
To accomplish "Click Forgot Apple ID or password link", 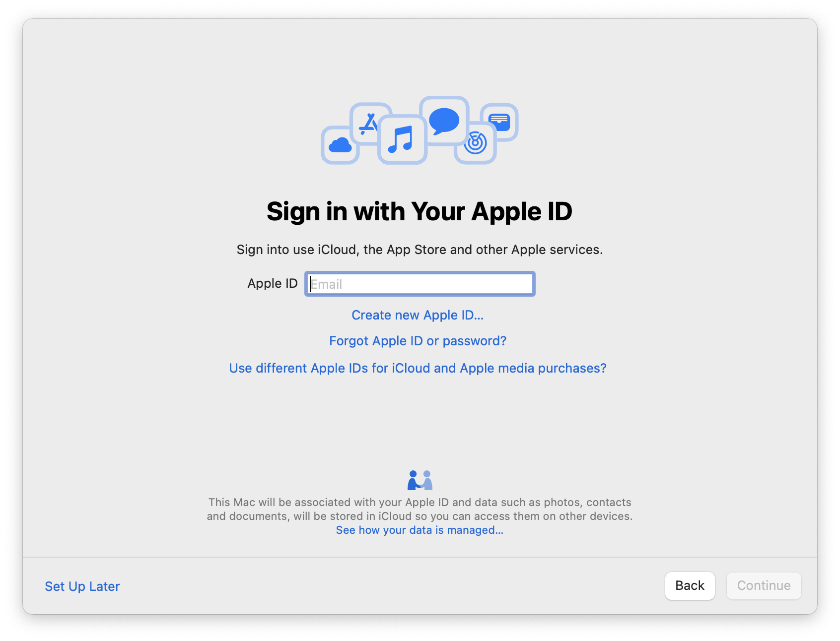I will pos(418,341).
